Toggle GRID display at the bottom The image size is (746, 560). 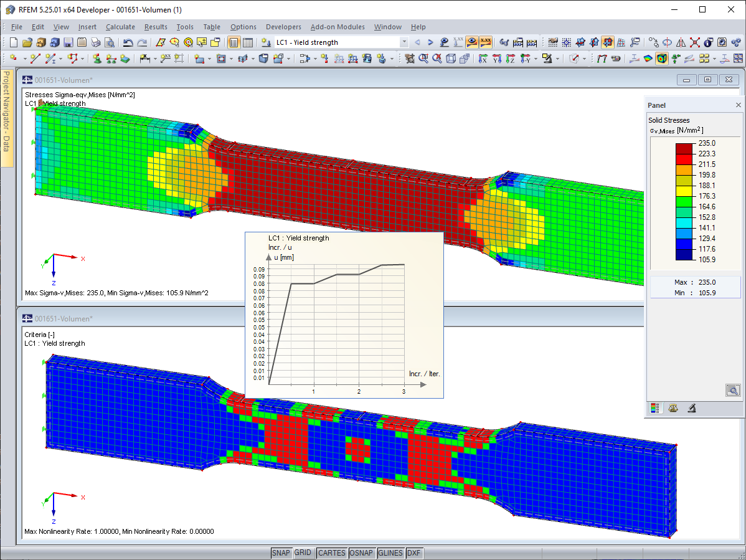(304, 553)
